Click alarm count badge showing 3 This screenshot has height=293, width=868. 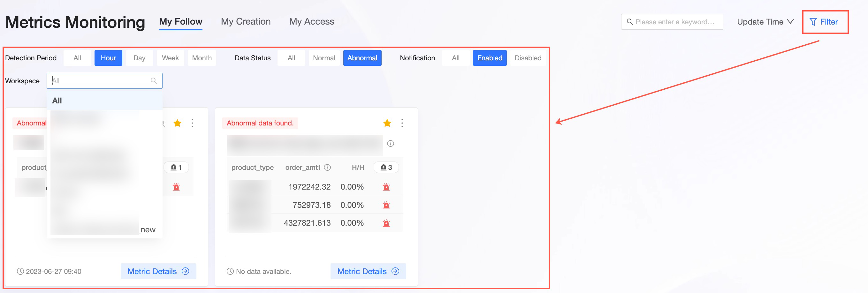click(386, 167)
